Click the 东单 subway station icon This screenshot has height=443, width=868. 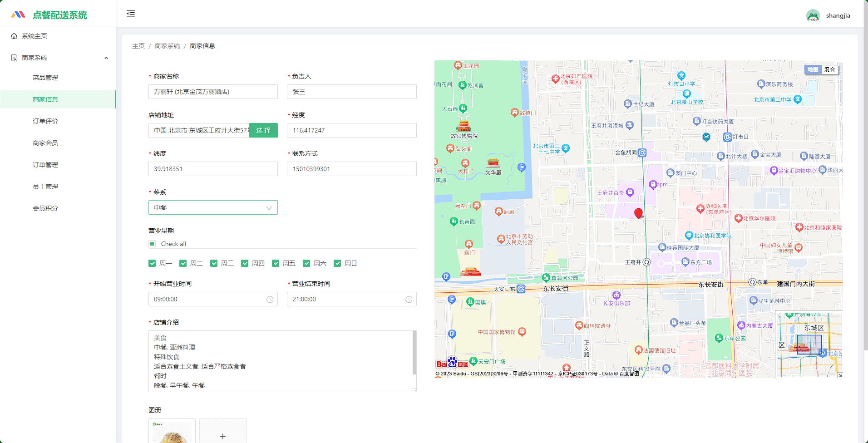pos(752,282)
